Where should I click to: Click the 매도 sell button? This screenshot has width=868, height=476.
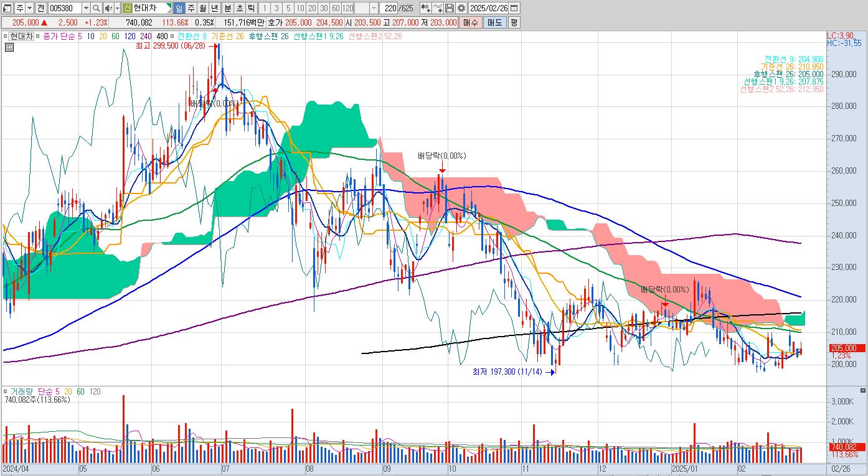(x=495, y=22)
